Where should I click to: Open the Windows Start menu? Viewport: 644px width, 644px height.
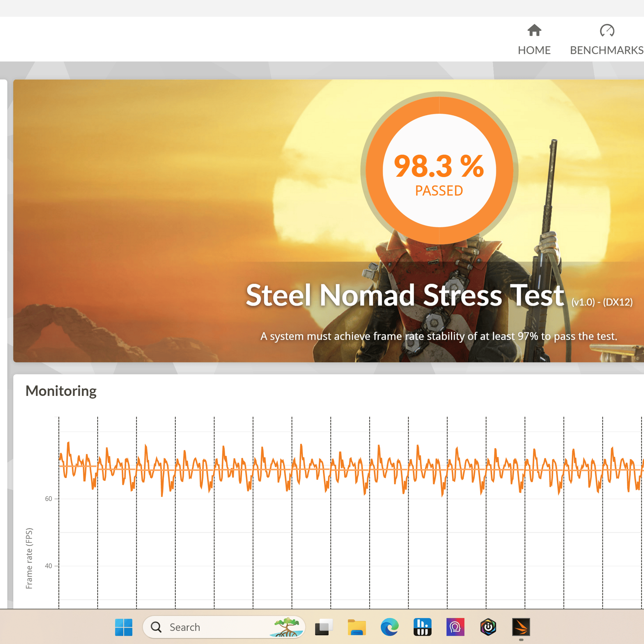coord(124,627)
